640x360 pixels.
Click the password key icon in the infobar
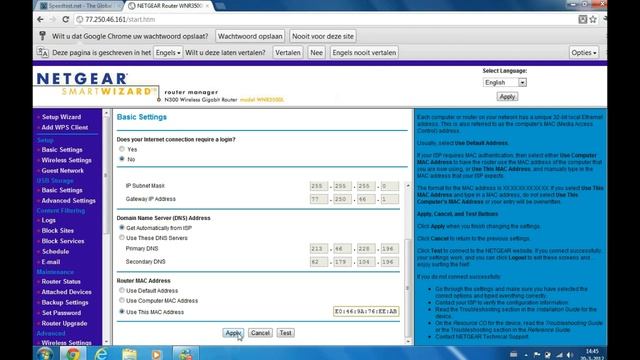pos(42,36)
